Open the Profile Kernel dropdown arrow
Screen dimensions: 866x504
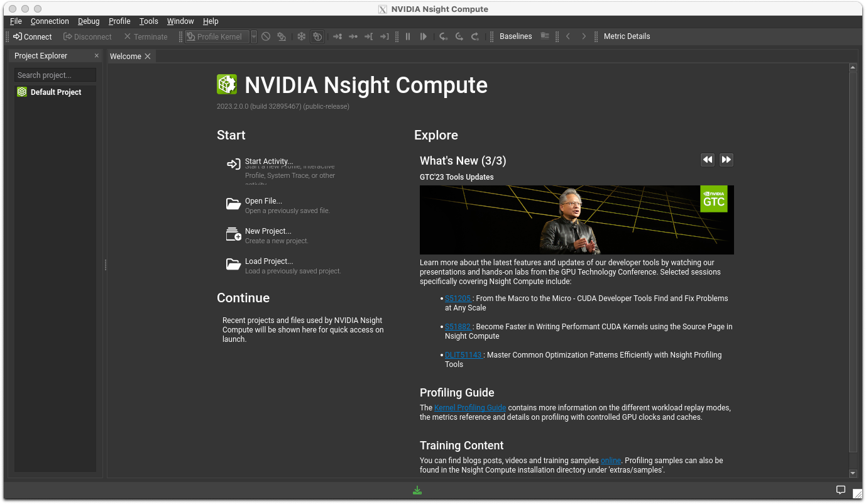pos(254,36)
